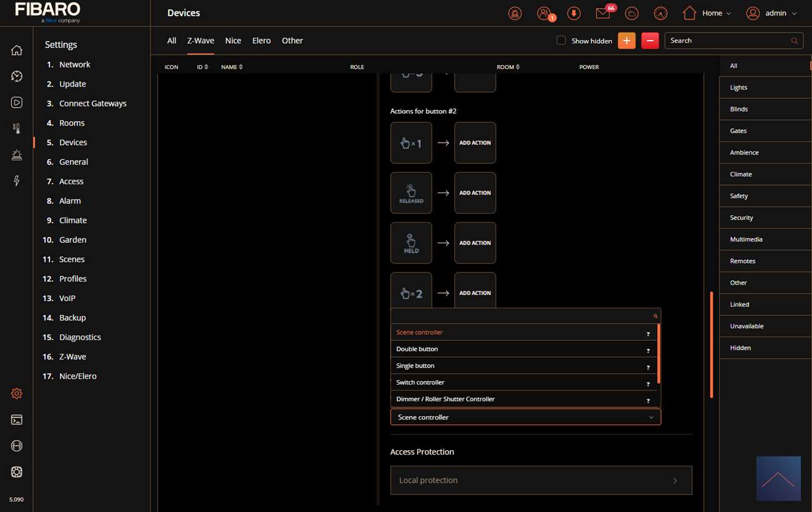Select Double button from the dropdown list
Image resolution: width=812 pixels, height=512 pixels.
[417, 349]
